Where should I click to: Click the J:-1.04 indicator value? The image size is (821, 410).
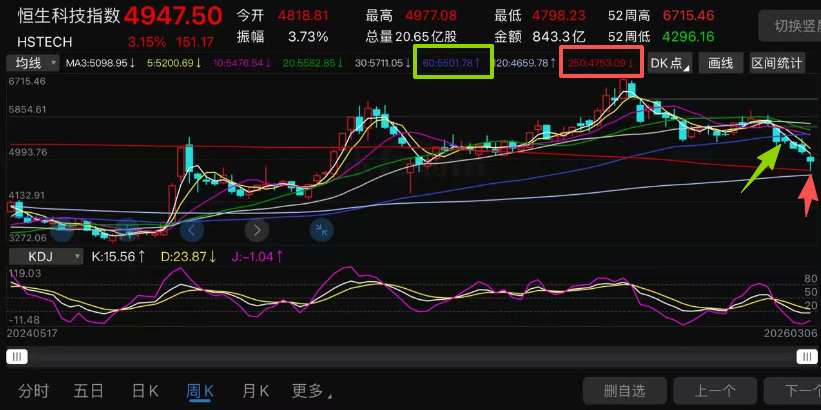pyautogui.click(x=258, y=257)
